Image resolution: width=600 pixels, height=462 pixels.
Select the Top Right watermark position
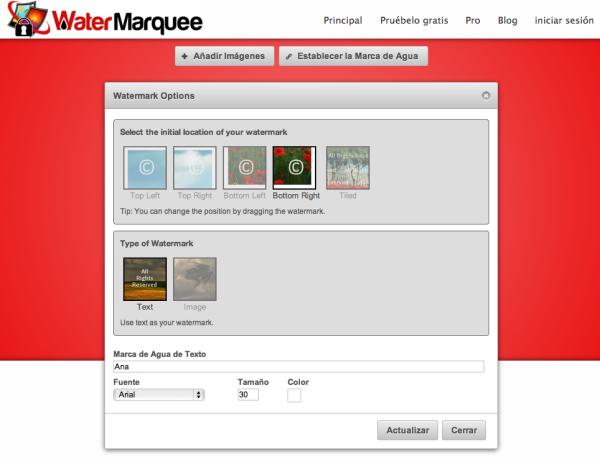tap(194, 167)
